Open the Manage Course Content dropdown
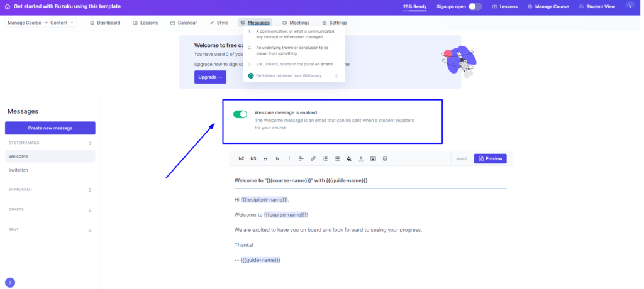 pyautogui.click(x=40, y=23)
